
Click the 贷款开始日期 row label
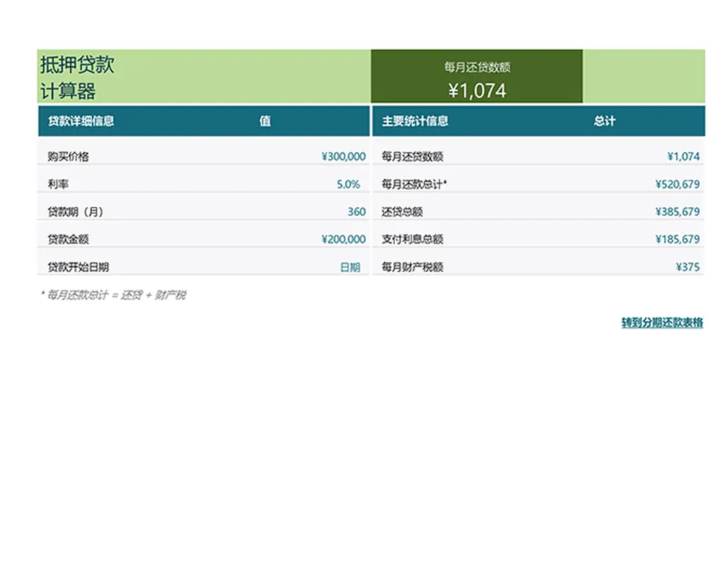tap(78, 267)
